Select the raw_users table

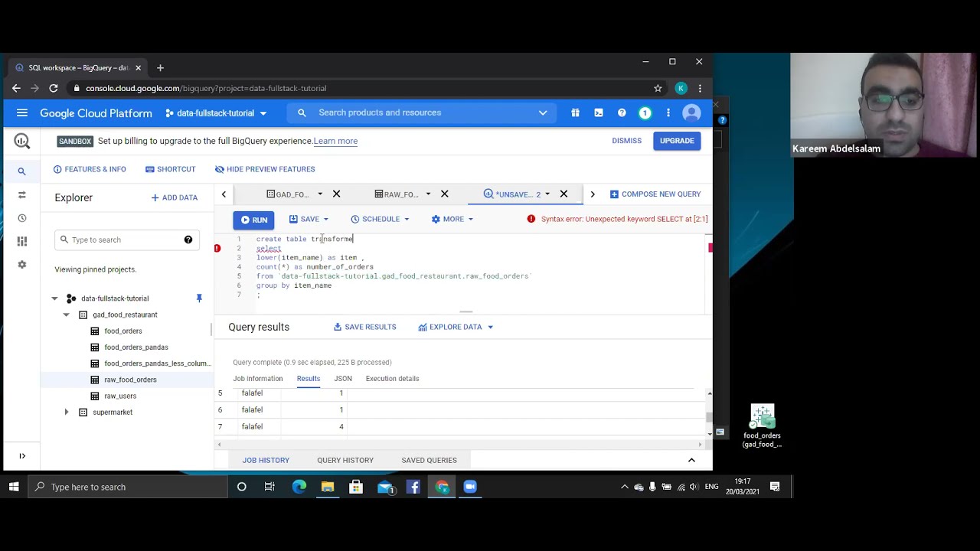(x=120, y=396)
